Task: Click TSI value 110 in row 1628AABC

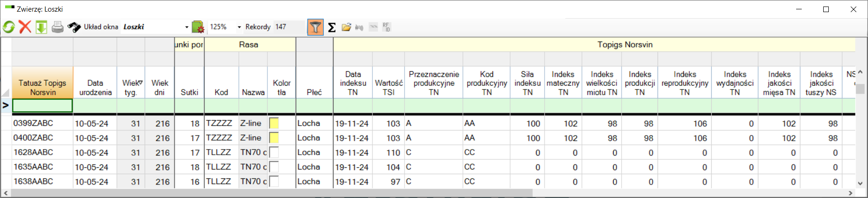Action: [388, 152]
